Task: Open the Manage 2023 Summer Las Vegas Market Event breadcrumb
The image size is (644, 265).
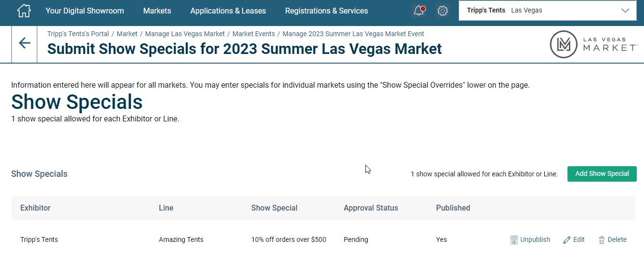Action: (x=353, y=34)
